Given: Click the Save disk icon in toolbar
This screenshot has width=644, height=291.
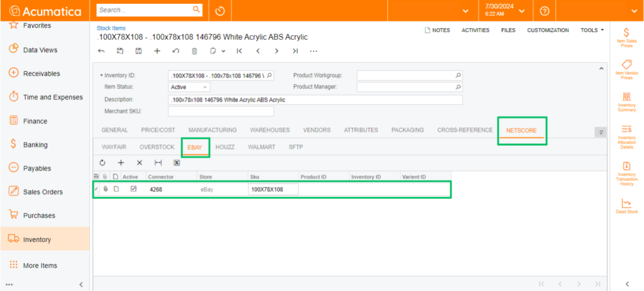Looking at the screenshot, I should tap(138, 51).
